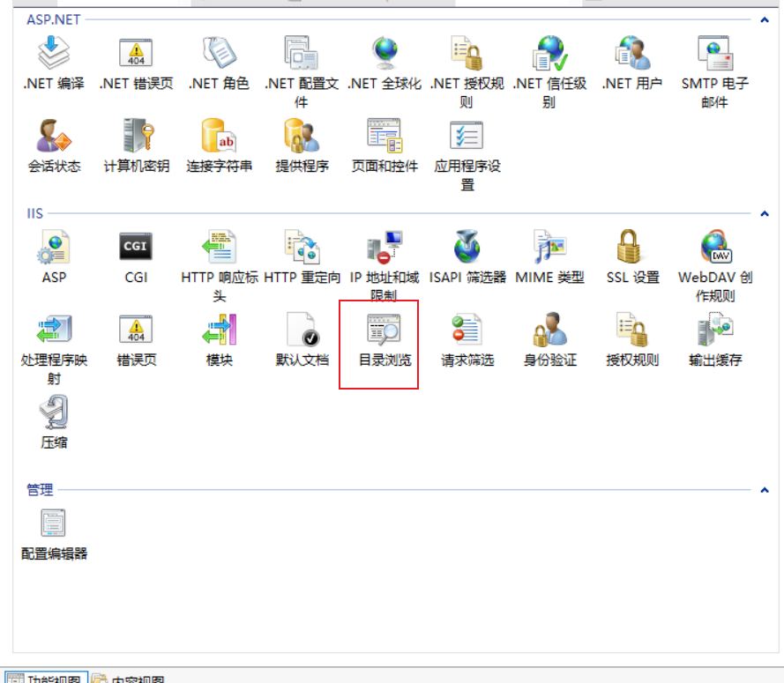Open the .NET 信任级别 feature
Viewport: 784px width, 683px height.
549,53
